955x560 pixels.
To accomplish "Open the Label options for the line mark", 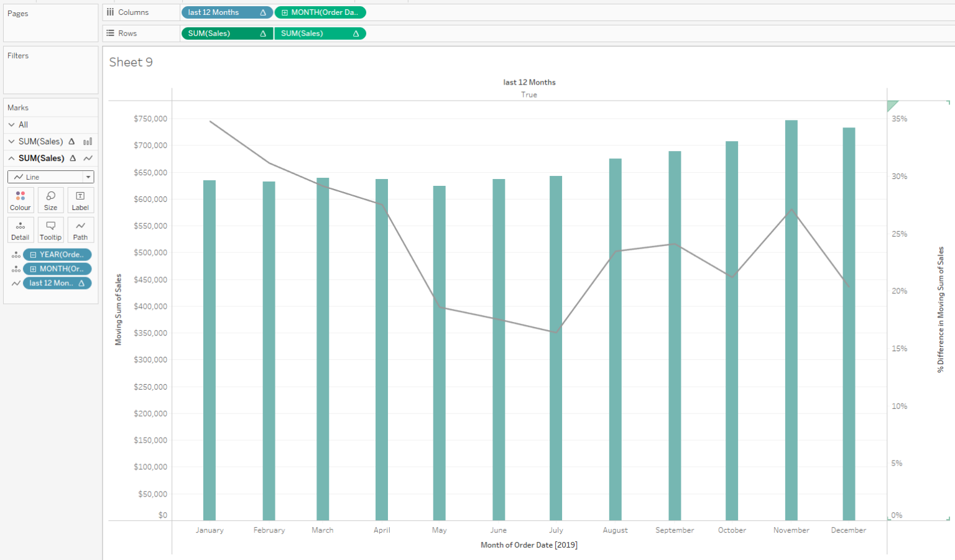I will [80, 200].
